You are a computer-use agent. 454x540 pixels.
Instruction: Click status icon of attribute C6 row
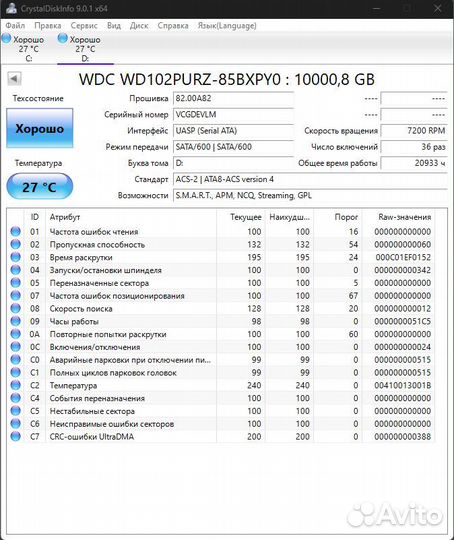[16, 423]
